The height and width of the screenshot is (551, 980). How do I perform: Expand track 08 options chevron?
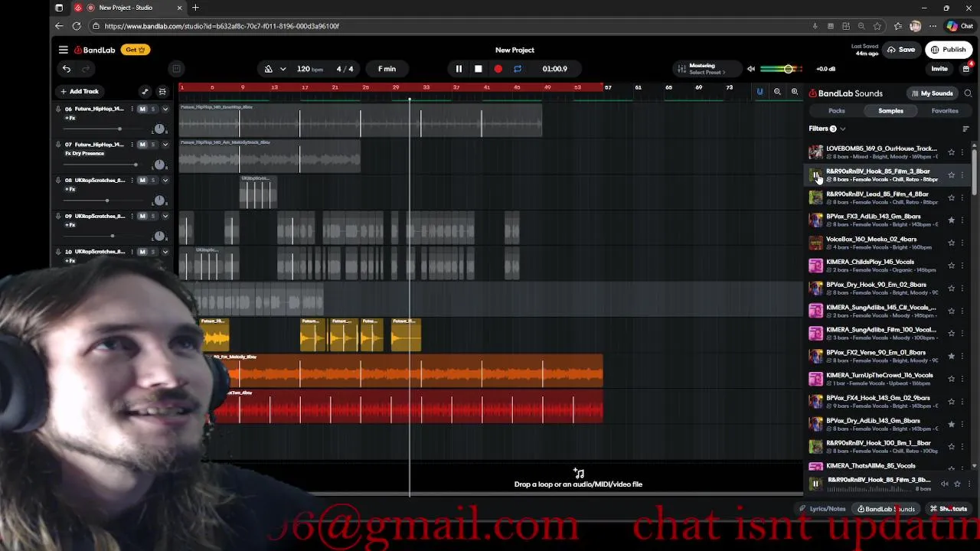pos(165,181)
